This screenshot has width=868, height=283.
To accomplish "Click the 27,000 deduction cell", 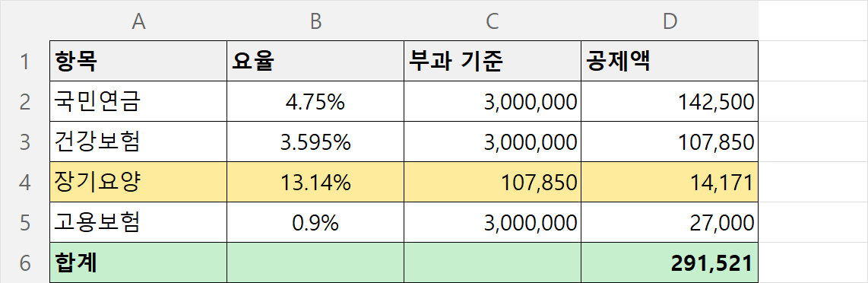I will [670, 223].
